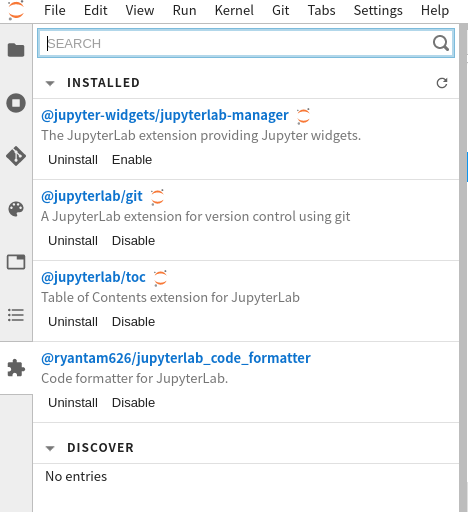468x512 pixels.
Task: Open the Git menu
Action: tap(280, 10)
